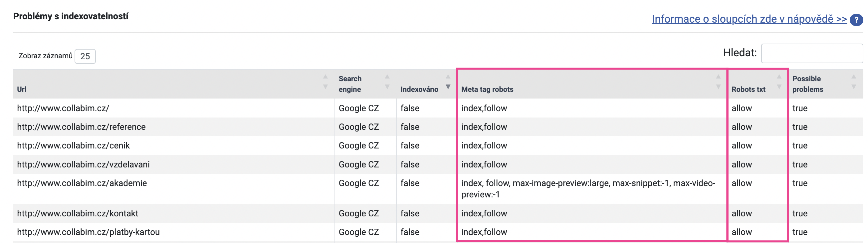Click the Possible problems header label
Image resolution: width=868 pixels, height=243 pixels.
pos(808,84)
